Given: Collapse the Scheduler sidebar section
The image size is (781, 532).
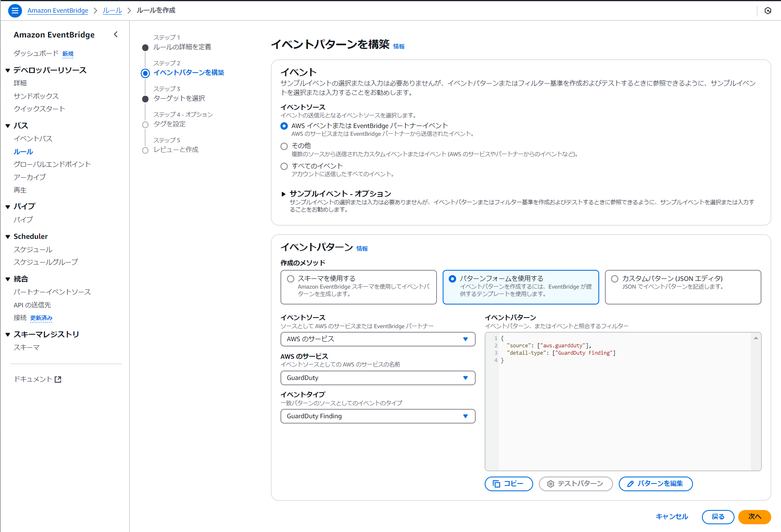Looking at the screenshot, I should [8, 237].
